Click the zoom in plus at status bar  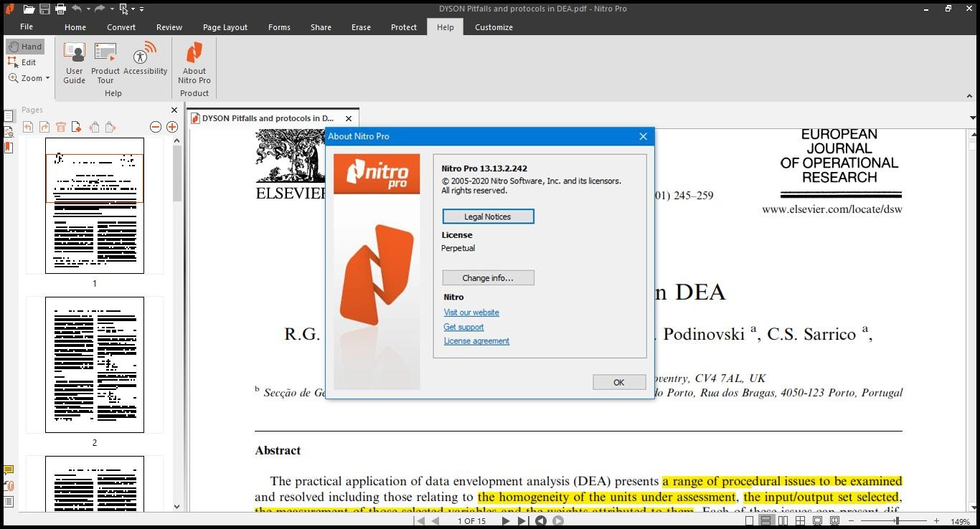(936, 521)
